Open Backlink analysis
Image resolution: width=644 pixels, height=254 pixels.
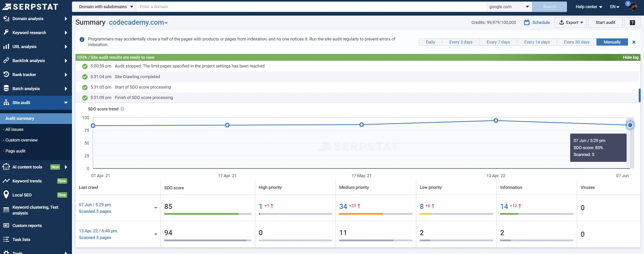point(30,60)
